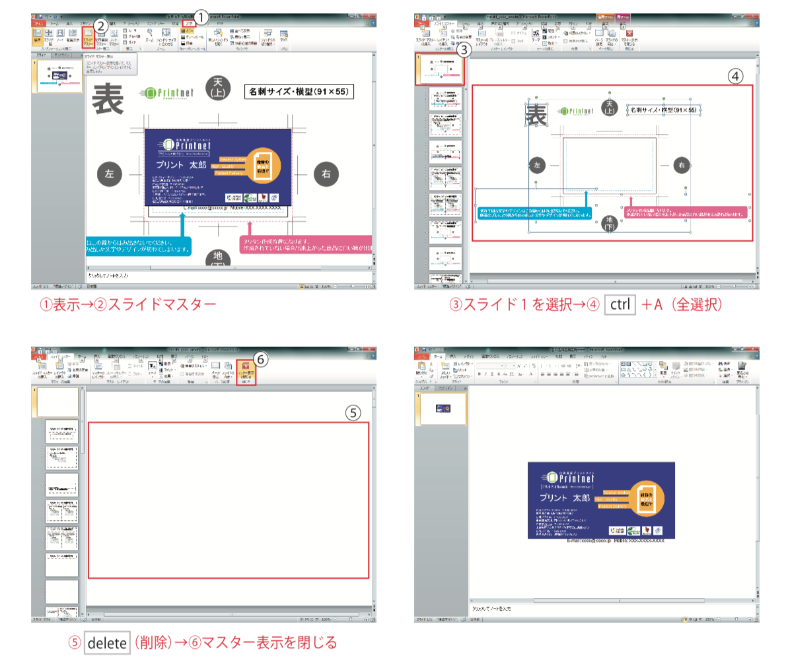Click the save icon in bottom-right window title bar
Image resolution: width=786 pixels, height=672 pixels.
point(424,350)
